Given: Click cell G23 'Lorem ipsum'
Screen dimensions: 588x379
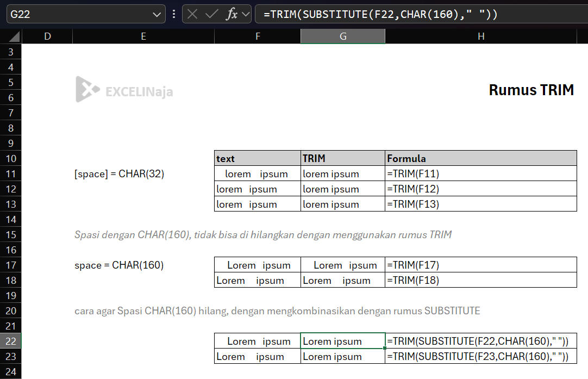Looking at the screenshot, I should pyautogui.click(x=343, y=357).
